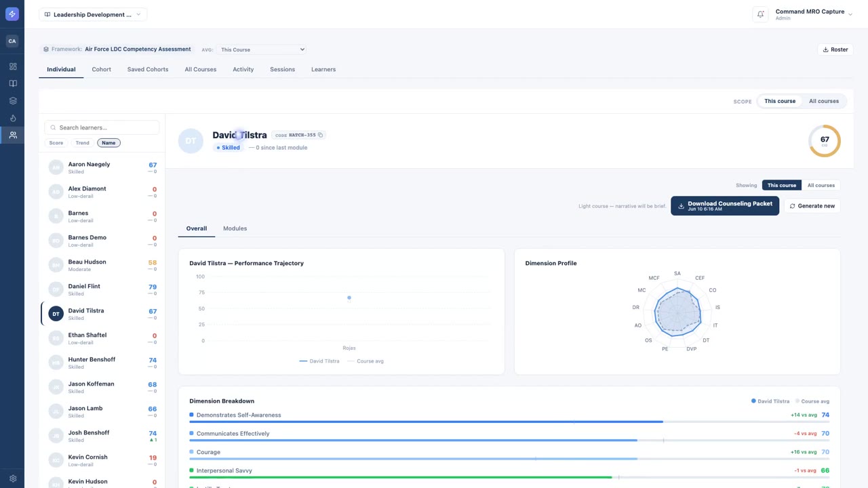Set scope to All courses
The height and width of the screenshot is (488, 868).
point(824,101)
